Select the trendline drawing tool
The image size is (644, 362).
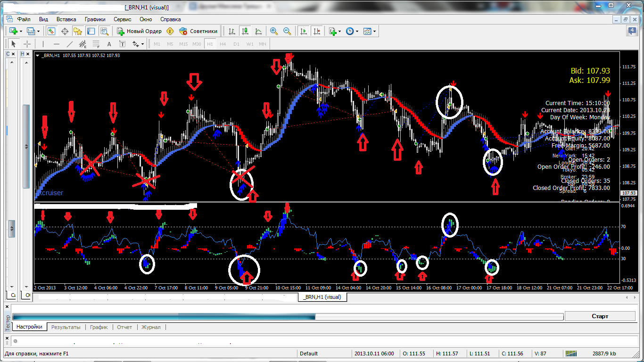[70, 44]
